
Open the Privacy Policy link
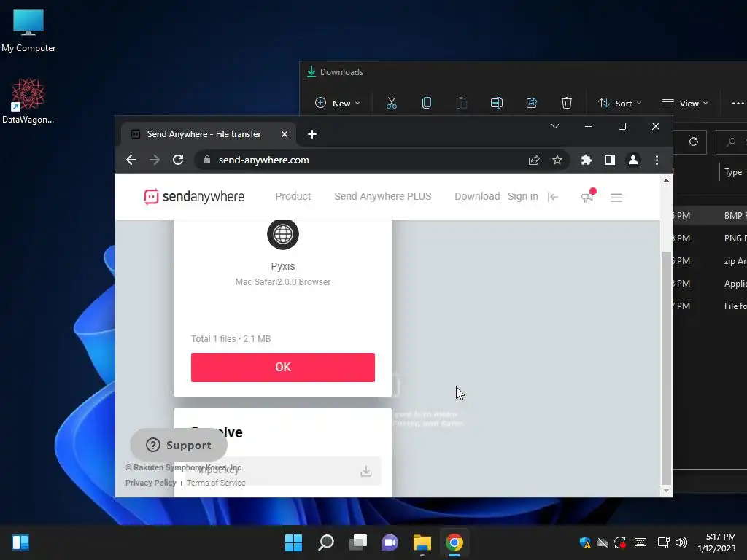[150, 483]
